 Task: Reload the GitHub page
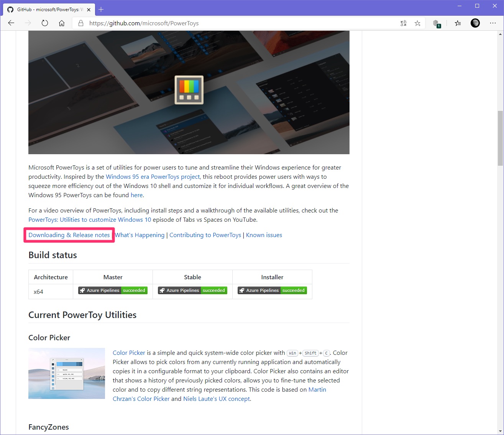tap(45, 23)
